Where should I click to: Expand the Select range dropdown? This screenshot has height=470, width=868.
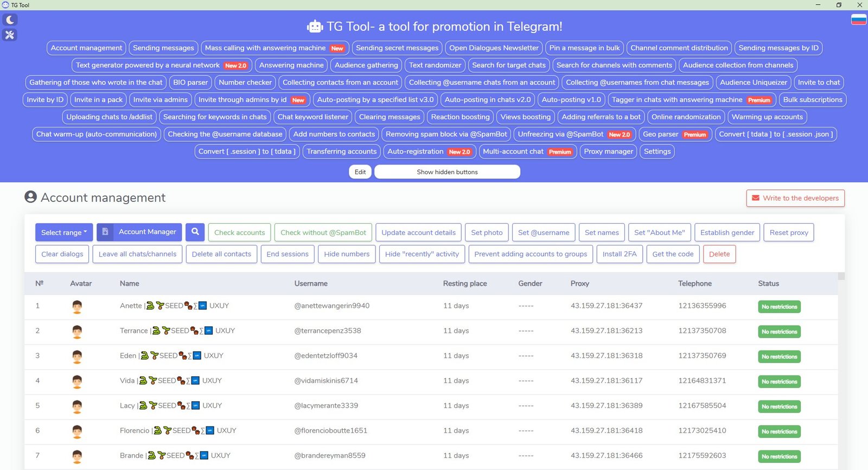pos(63,232)
